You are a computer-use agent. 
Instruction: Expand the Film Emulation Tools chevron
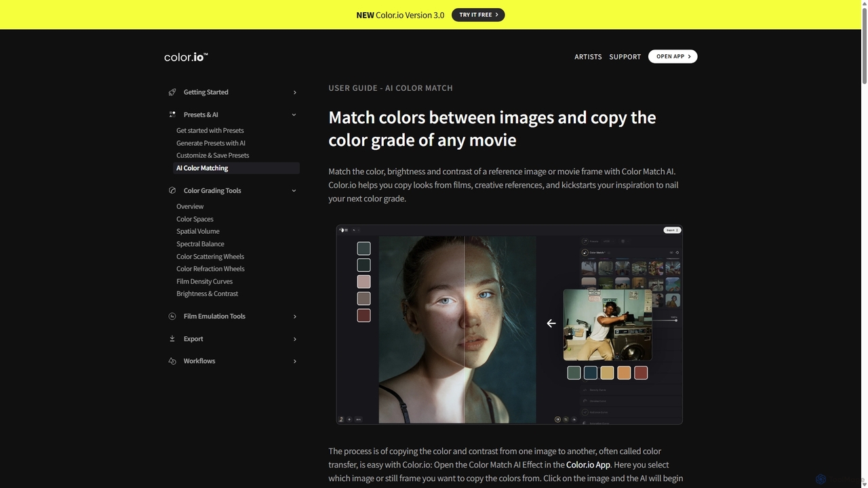[294, 317]
